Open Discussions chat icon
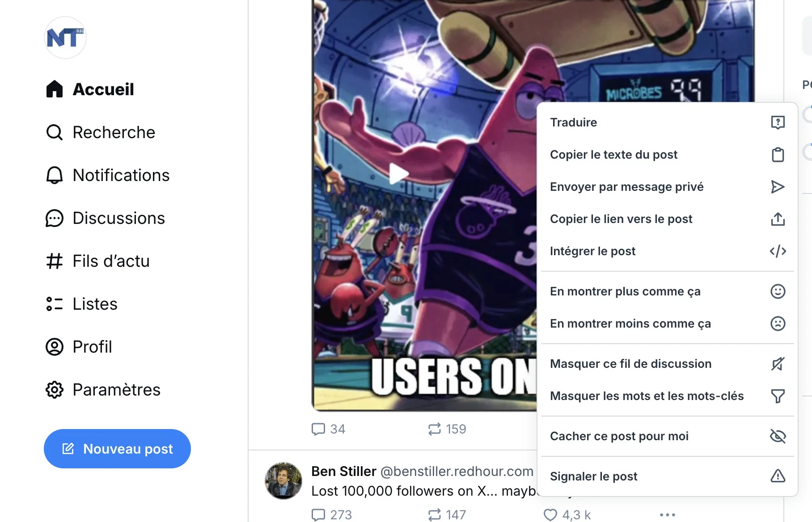 tap(55, 218)
